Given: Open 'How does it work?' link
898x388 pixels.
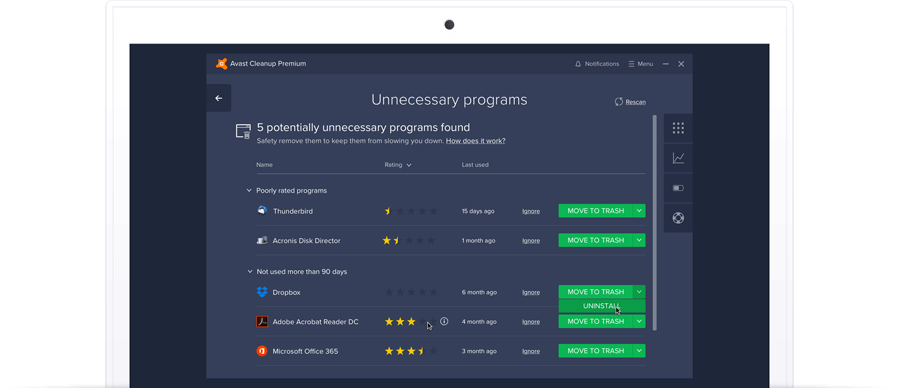Looking at the screenshot, I should [475, 141].
